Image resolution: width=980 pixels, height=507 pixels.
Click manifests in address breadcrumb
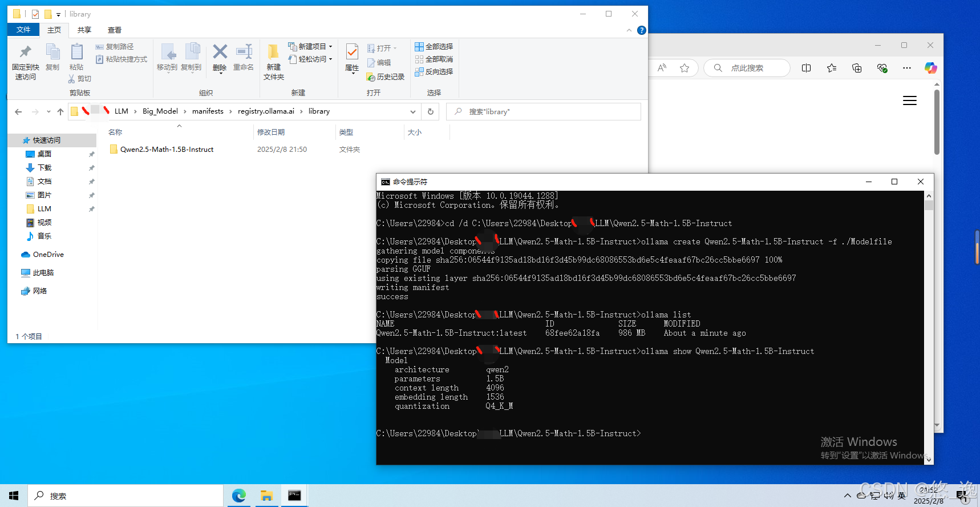[208, 111]
